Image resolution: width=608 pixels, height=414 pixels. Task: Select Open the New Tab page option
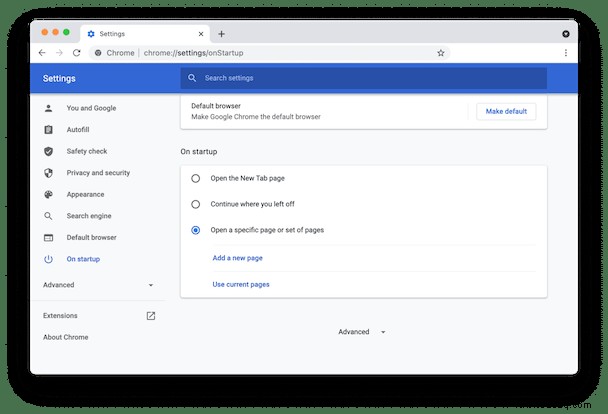click(195, 178)
